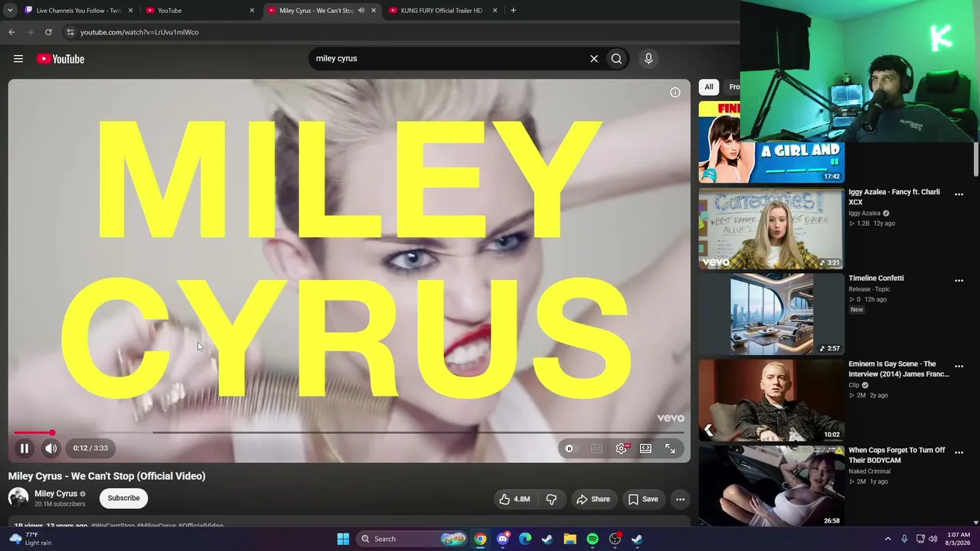The width and height of the screenshot is (980, 551).
Task: Go back to the previous page
Action: pos(11,32)
